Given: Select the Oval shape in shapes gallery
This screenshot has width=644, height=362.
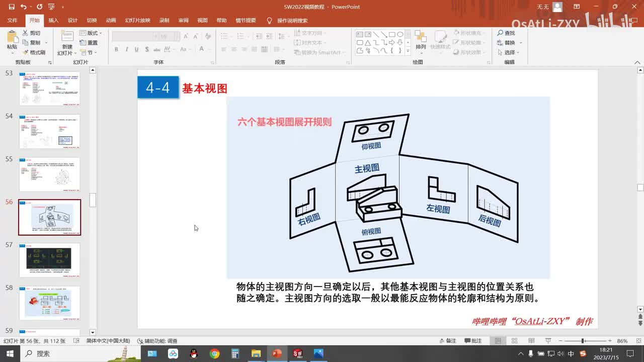Looking at the screenshot, I should point(400,35).
